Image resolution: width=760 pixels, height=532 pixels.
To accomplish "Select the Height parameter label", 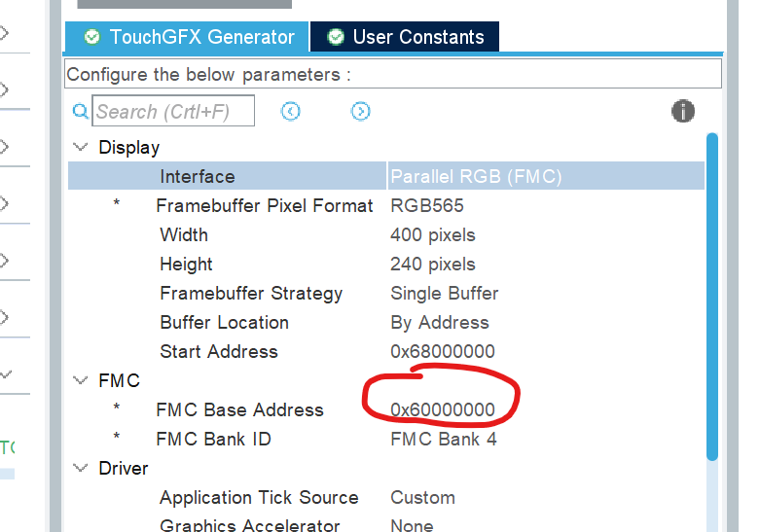I will (186, 265).
